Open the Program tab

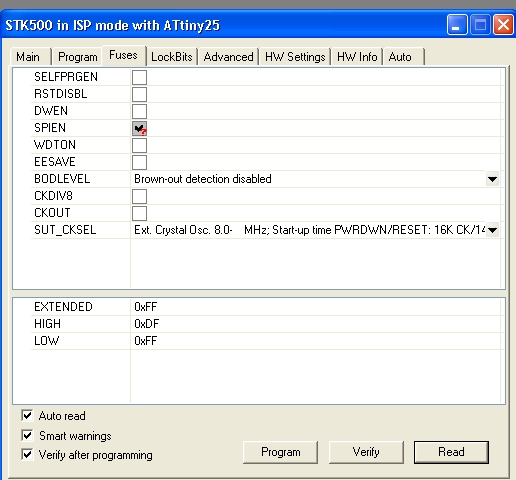coord(77,57)
